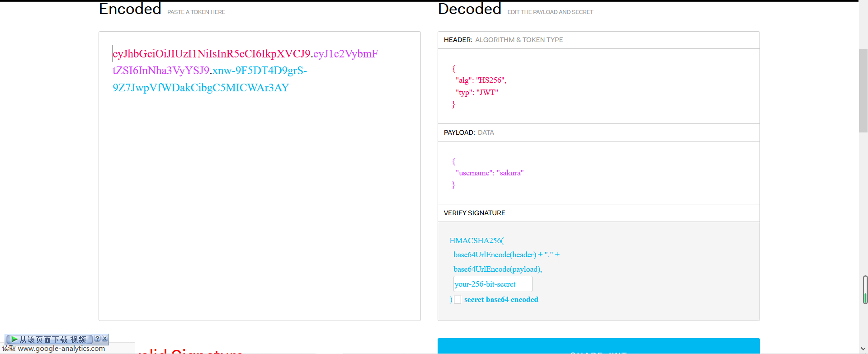Close the video download bar with X
This screenshot has width=868, height=354.
[105, 339]
